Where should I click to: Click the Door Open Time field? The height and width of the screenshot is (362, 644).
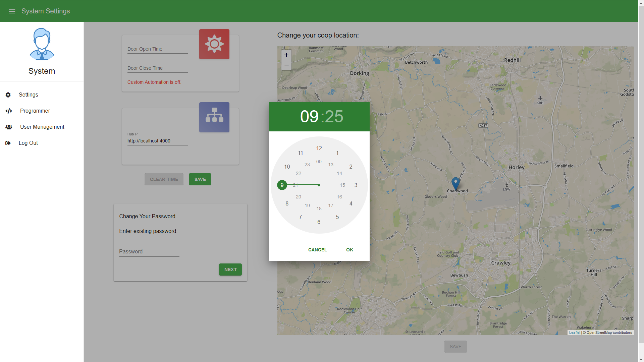pos(157,49)
